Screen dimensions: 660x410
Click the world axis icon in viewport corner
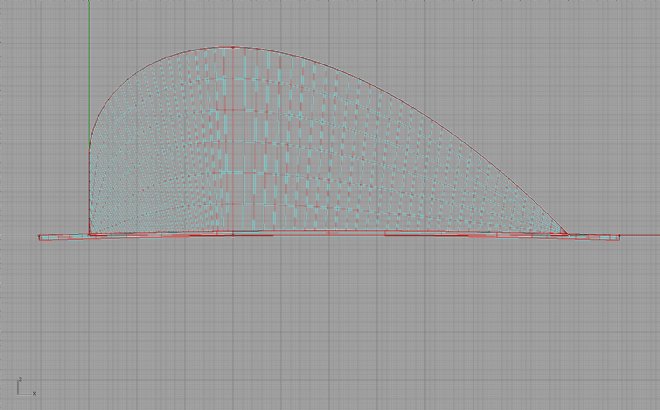[x=22, y=386]
